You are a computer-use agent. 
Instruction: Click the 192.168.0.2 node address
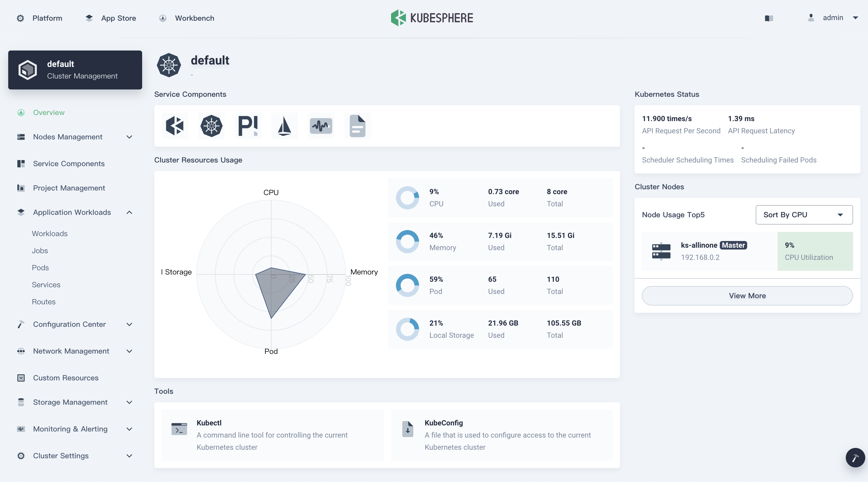[x=700, y=257]
